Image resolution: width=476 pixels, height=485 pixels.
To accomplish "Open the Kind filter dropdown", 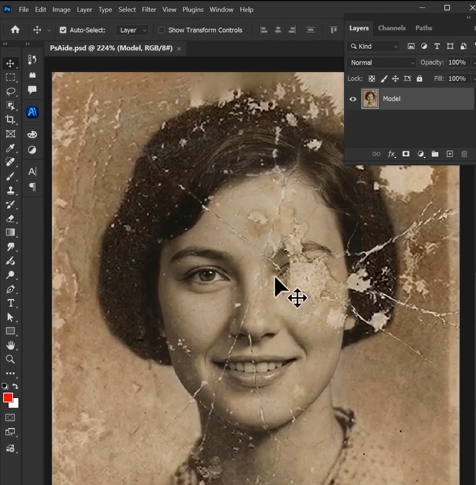I will (x=373, y=46).
